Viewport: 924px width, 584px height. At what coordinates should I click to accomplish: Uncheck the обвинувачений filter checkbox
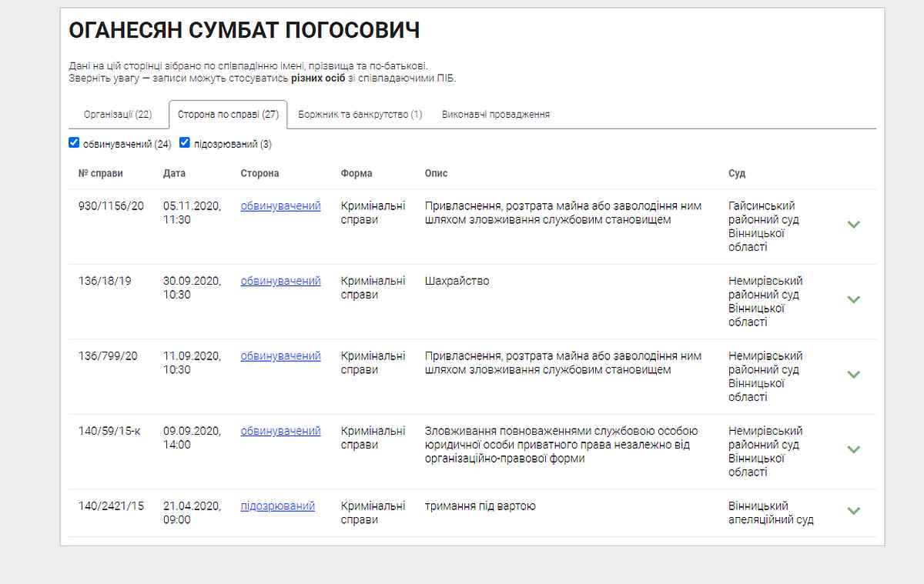74,142
